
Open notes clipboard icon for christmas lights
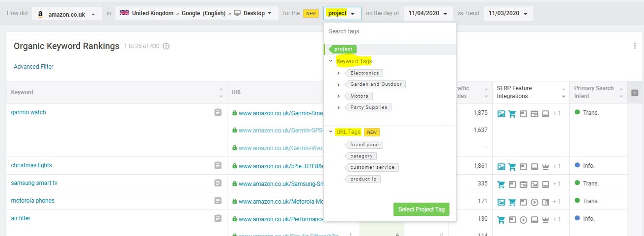coord(218,165)
